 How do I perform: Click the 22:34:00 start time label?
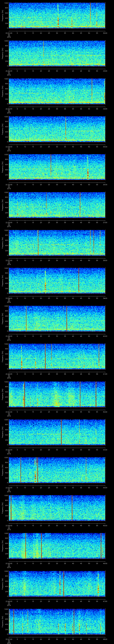click(9, 147)
